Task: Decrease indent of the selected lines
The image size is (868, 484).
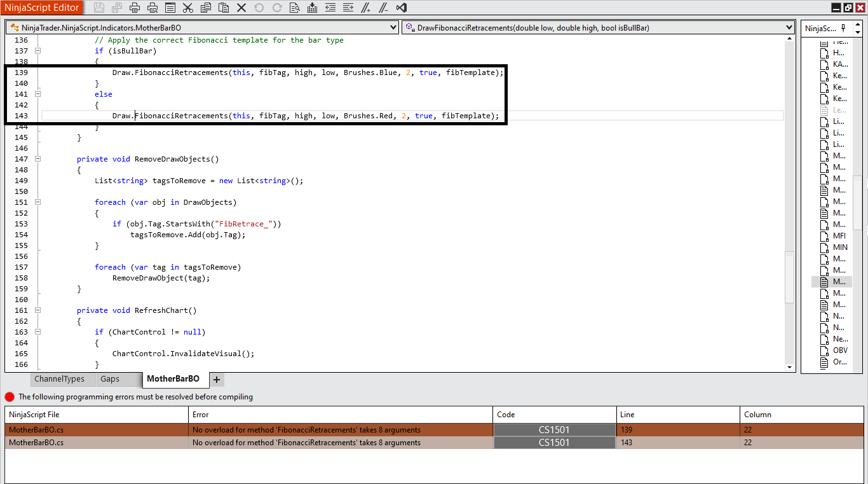Action: coord(330,8)
